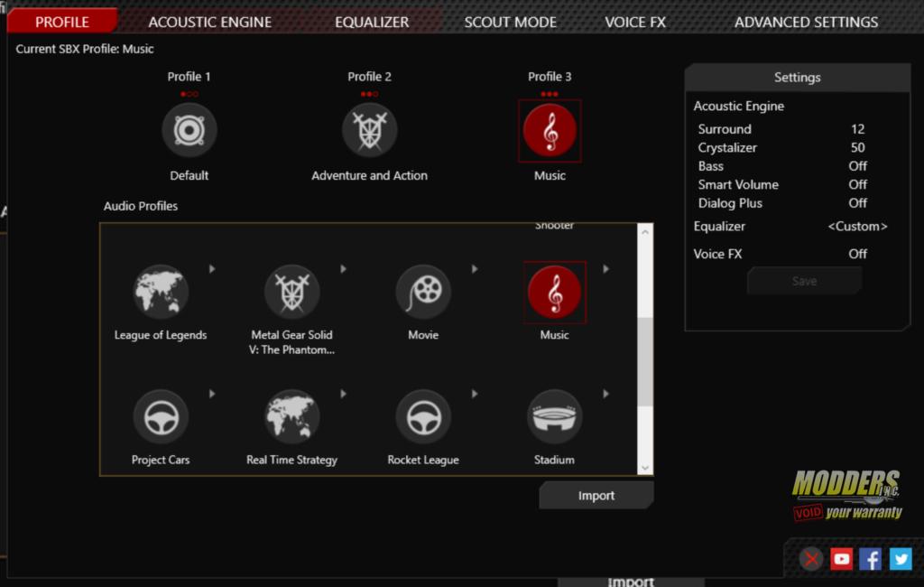924x587 pixels.
Task: Switch to the Acoustic Engine tab
Action: pos(209,22)
